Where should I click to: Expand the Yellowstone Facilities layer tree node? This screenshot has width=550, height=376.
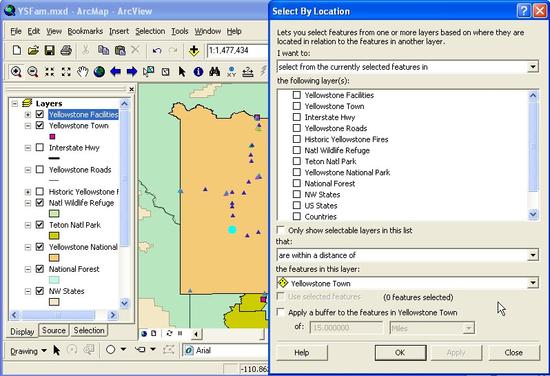click(28, 115)
